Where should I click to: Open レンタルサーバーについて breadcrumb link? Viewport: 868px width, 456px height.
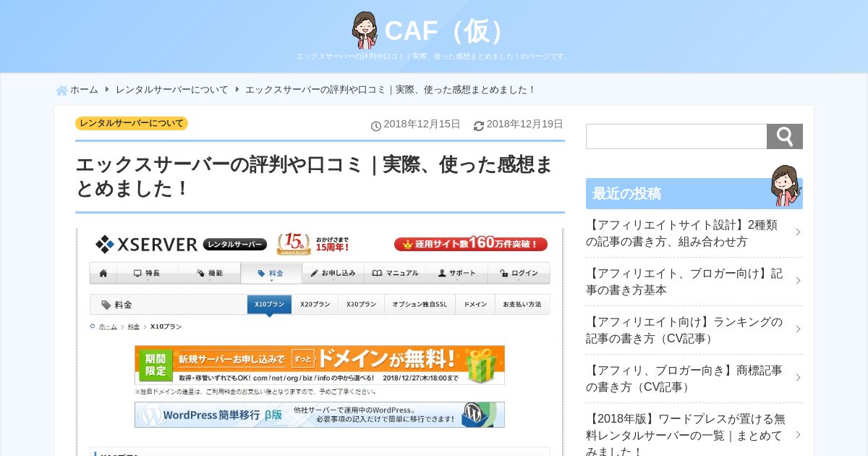(x=171, y=90)
